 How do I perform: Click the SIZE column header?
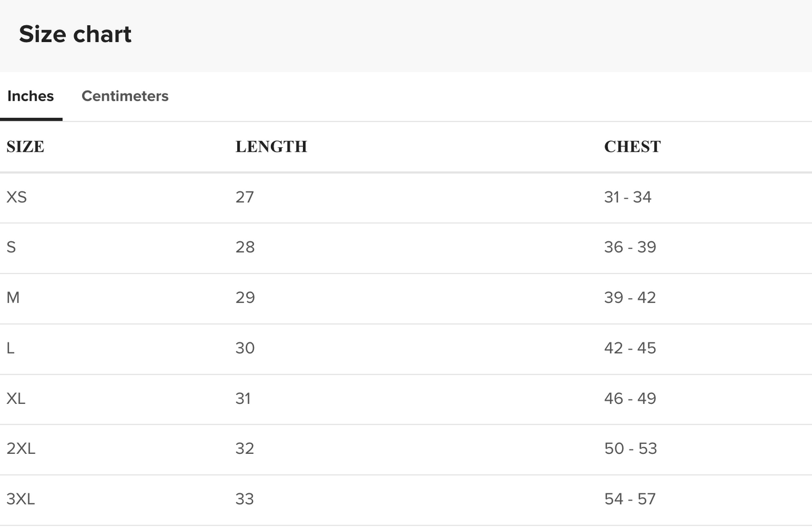(25, 147)
